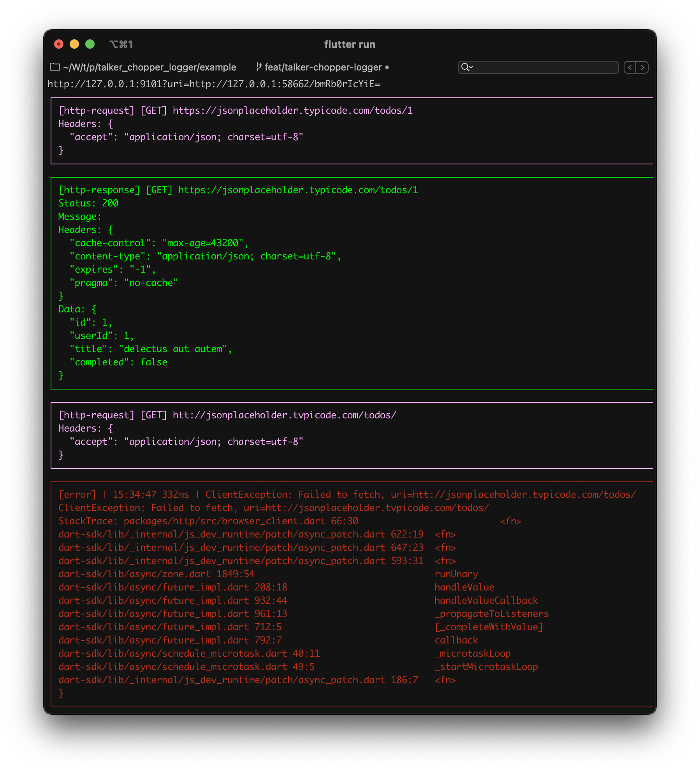Image resolution: width=700 pixels, height=772 pixels.
Task: Click the "userId": 1 data line
Action: 102,336
